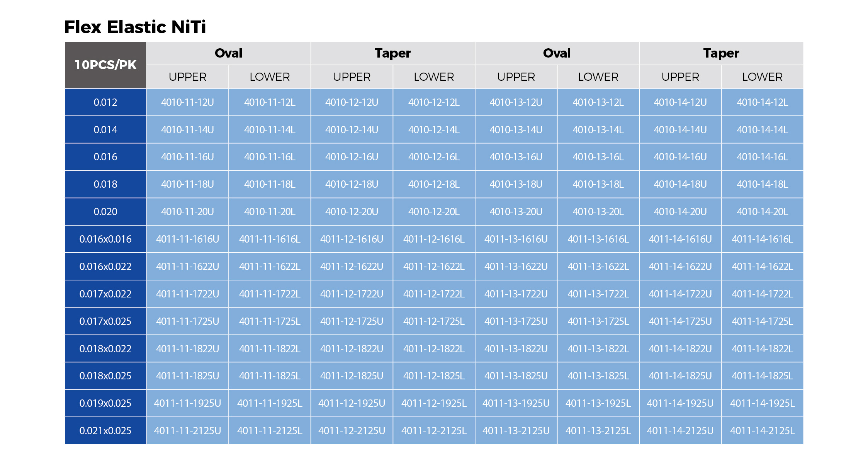The width and height of the screenshot is (868, 474).
Task: Click the 0.020 row label
Action: 105,212
